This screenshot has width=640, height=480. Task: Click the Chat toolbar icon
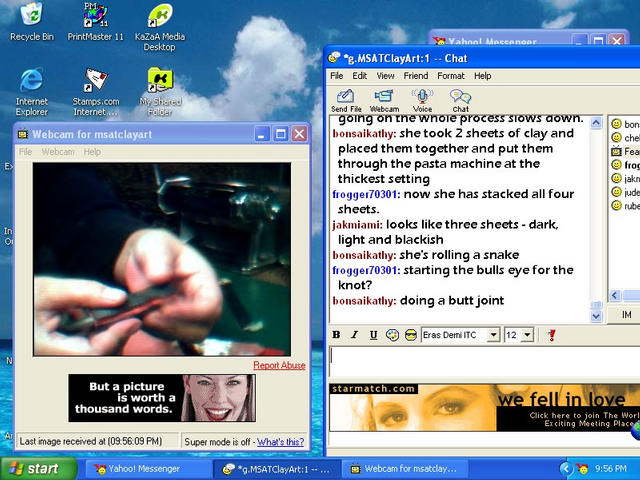pyautogui.click(x=460, y=100)
